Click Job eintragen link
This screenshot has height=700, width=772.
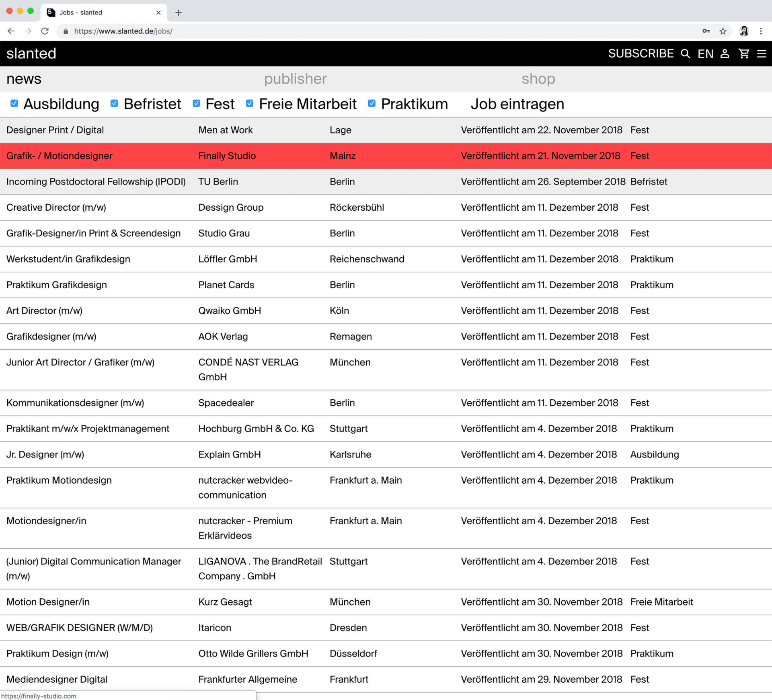click(517, 104)
